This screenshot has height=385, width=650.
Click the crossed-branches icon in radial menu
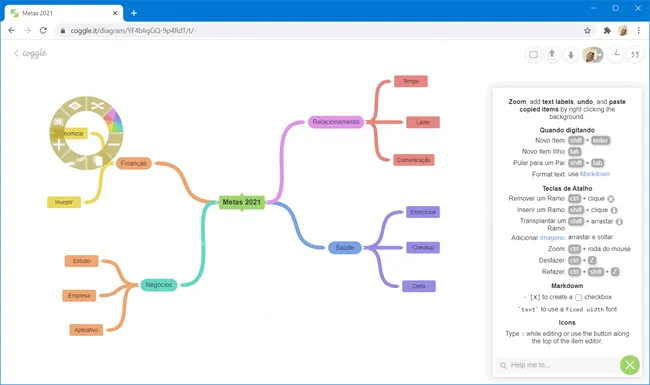pos(97,106)
